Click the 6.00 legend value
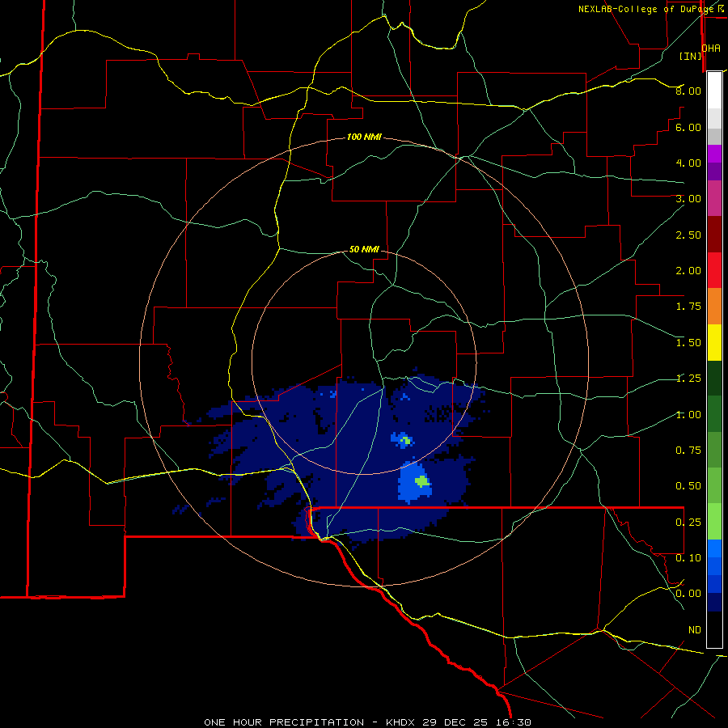This screenshot has height=728, width=728. click(688, 127)
